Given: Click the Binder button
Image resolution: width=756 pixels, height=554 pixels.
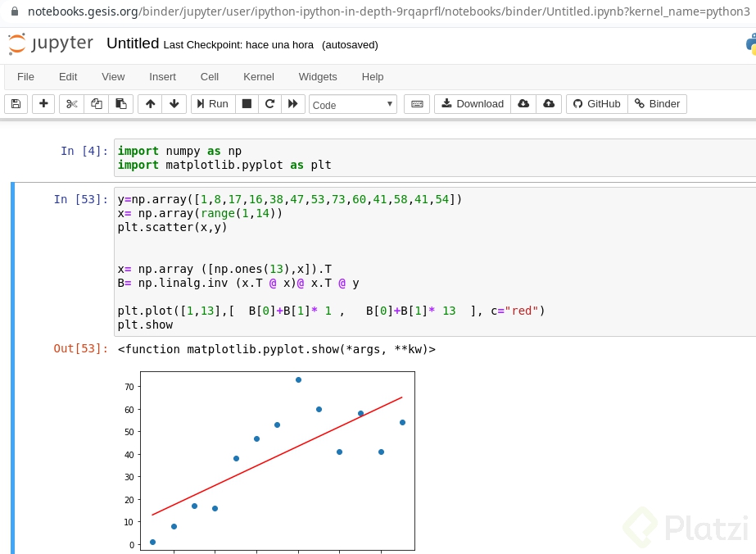Looking at the screenshot, I should 657,104.
